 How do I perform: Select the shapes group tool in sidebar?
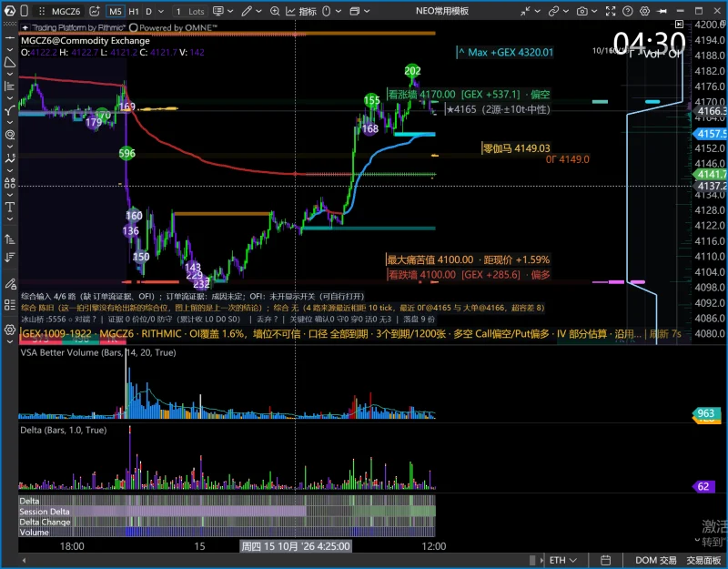10,183
